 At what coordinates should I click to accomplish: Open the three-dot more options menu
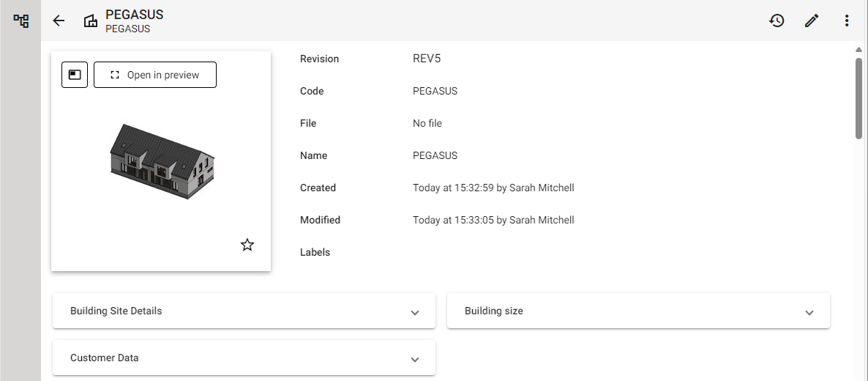pyautogui.click(x=847, y=21)
